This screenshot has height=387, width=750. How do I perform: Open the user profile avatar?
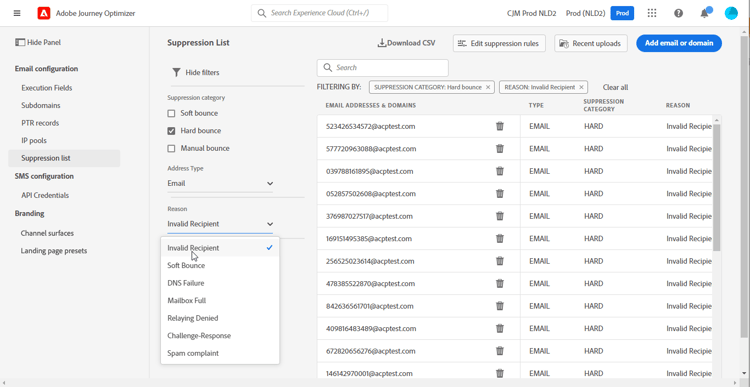coord(731,13)
